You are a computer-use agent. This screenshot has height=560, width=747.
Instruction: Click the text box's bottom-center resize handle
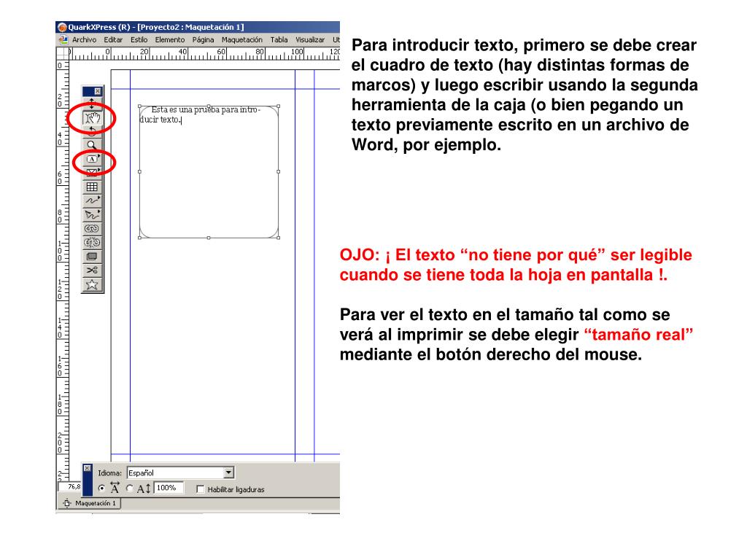pyautogui.click(x=209, y=238)
